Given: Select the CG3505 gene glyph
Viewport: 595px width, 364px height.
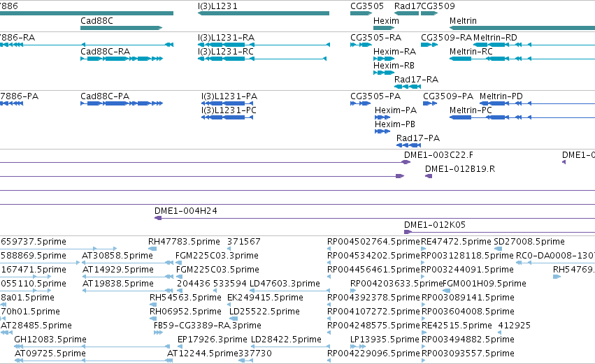Looking at the screenshot, I should [361, 13].
